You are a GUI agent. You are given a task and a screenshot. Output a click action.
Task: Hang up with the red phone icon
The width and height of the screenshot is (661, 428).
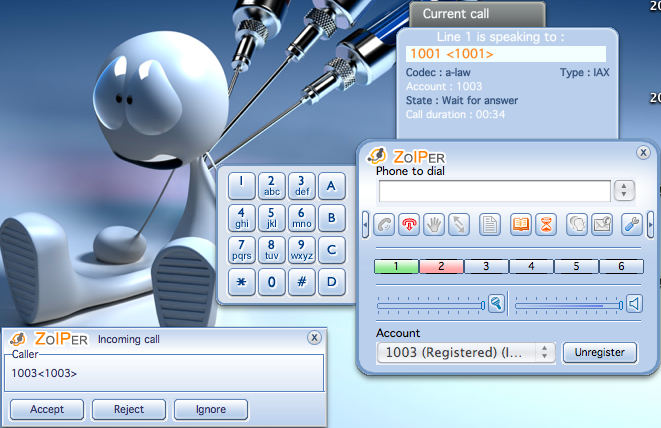click(409, 224)
